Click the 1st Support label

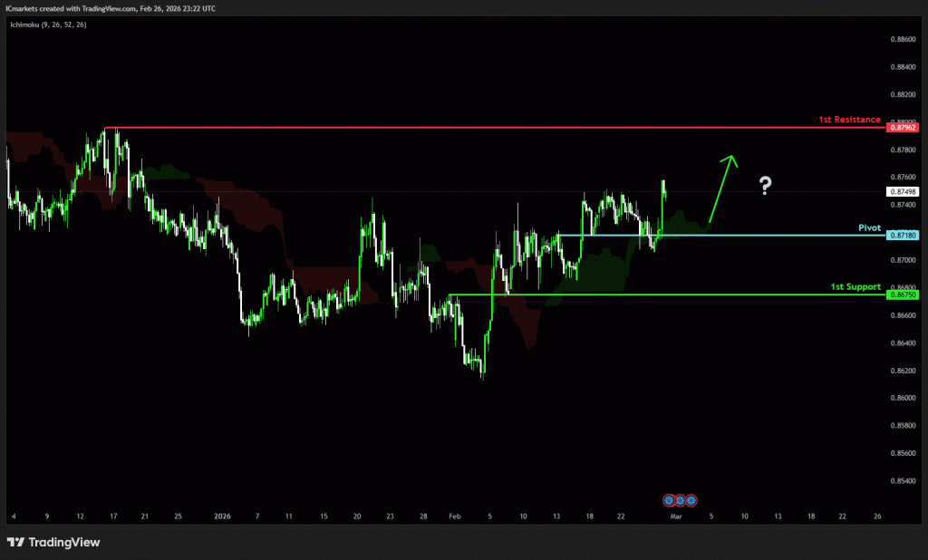point(855,286)
